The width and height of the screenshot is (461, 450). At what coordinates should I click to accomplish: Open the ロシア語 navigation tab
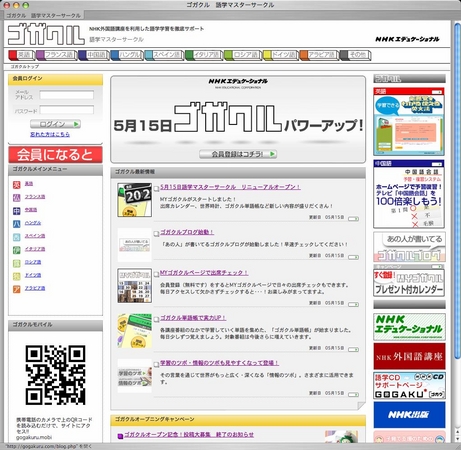[x=243, y=55]
